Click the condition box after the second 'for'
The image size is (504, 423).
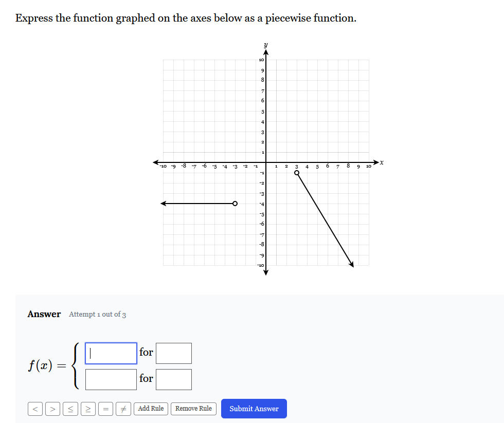coord(173,379)
